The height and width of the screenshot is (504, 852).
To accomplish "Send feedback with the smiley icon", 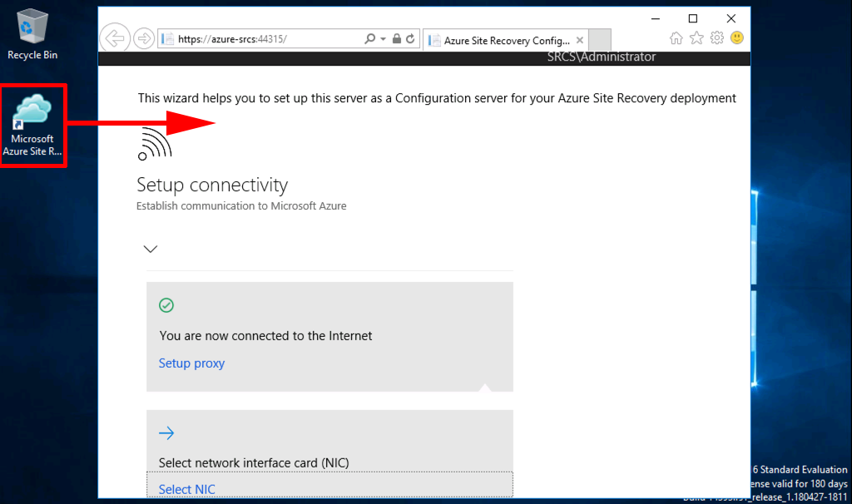I will pos(737,37).
